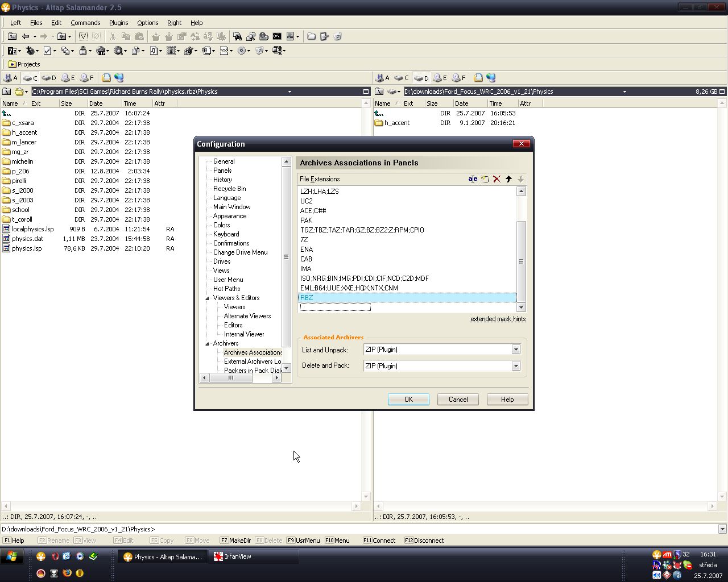Open the List and Unpack dropdown
The width and height of the screenshot is (728, 582).
pyautogui.click(x=516, y=350)
